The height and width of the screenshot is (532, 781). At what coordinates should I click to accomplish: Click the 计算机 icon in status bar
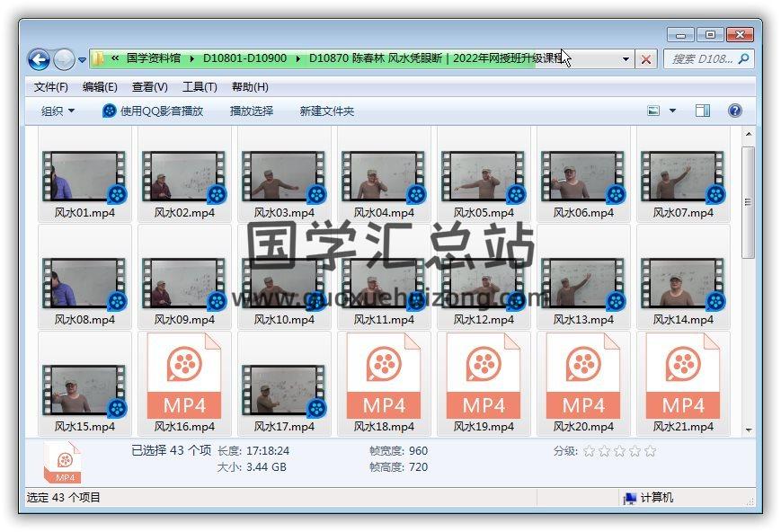pyautogui.click(x=630, y=498)
